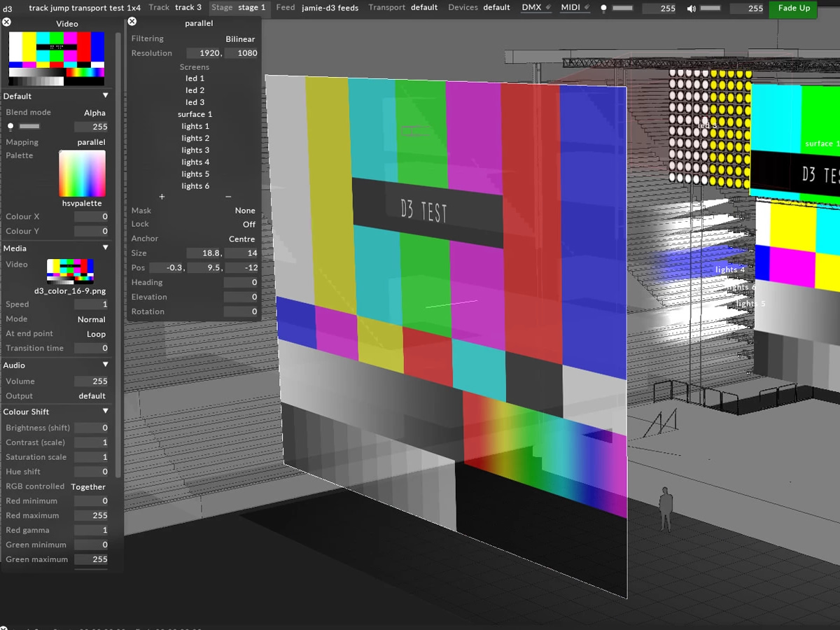This screenshot has width=840, height=630.
Task: Edit the Elevation value field
Action: pyautogui.click(x=241, y=297)
